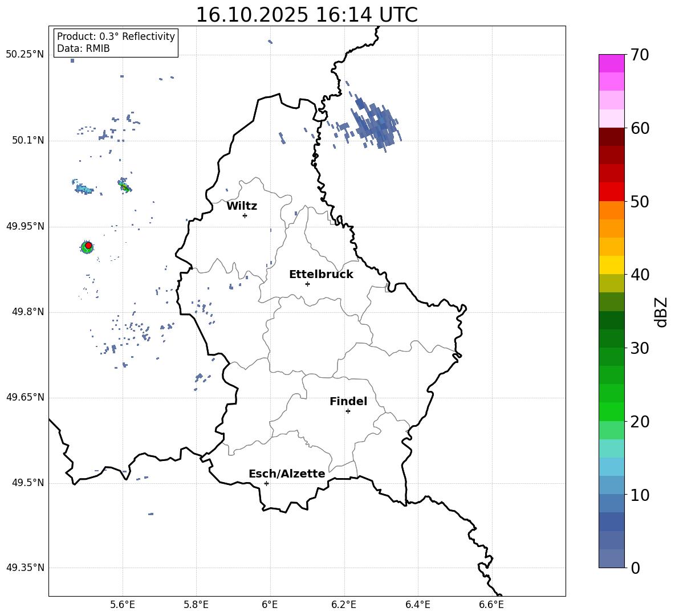Click the 'Data: RMIB' legend line

(83, 48)
